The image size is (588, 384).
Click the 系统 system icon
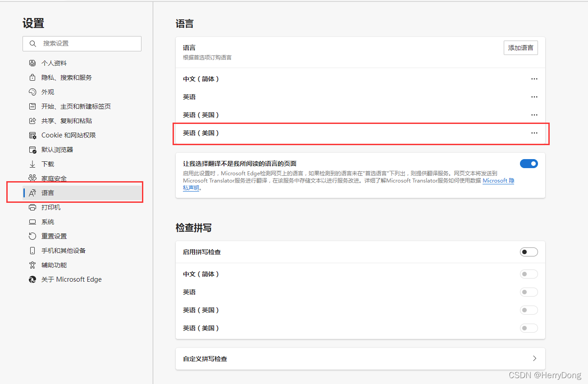[32, 222]
